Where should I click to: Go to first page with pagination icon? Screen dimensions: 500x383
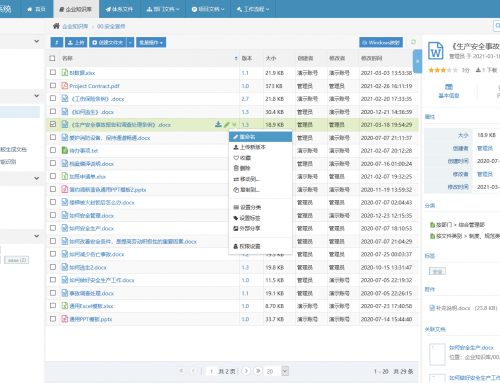point(181,371)
